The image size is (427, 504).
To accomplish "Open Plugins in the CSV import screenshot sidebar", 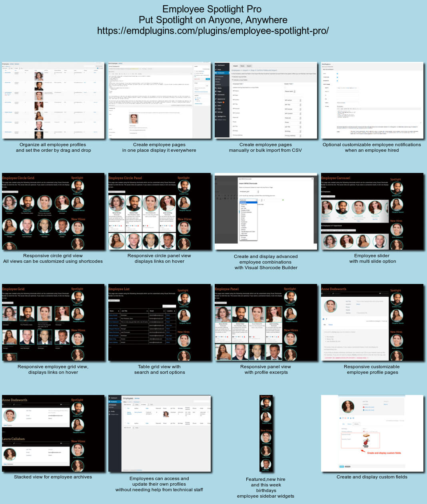I will (220, 102).
